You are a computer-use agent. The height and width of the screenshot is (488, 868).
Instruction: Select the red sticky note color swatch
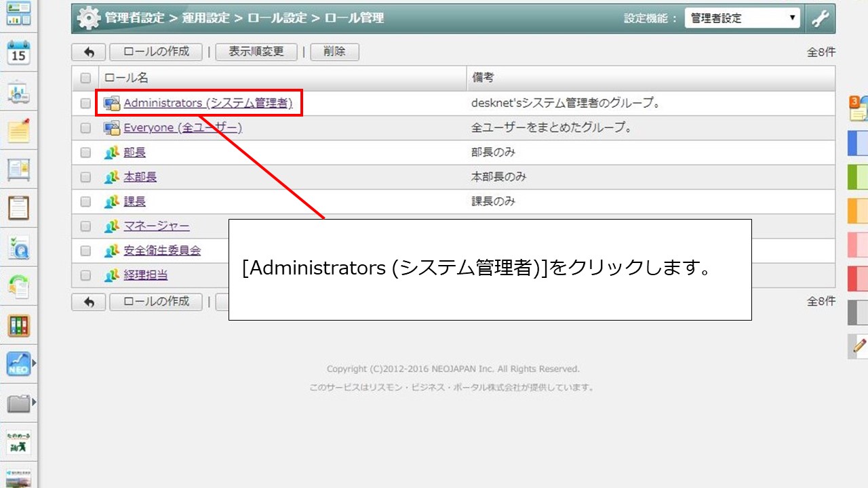[858, 279]
